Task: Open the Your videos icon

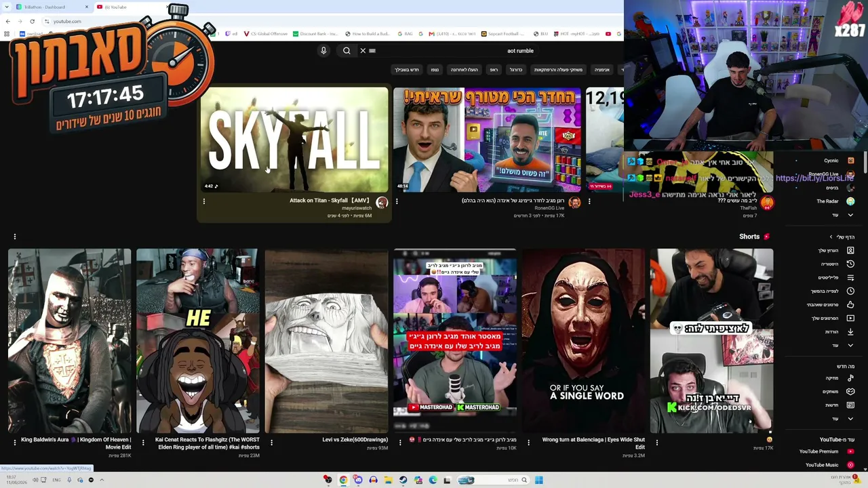Action: coord(850,318)
